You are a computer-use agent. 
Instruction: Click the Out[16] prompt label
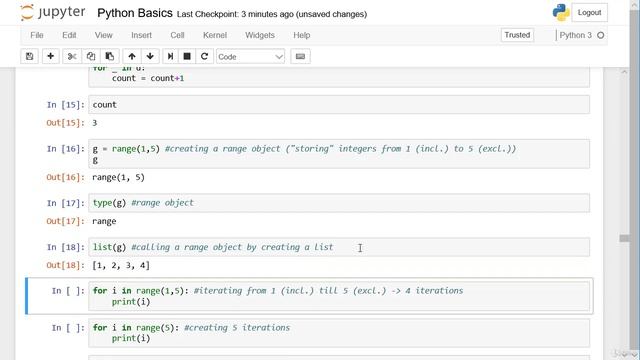pos(65,177)
